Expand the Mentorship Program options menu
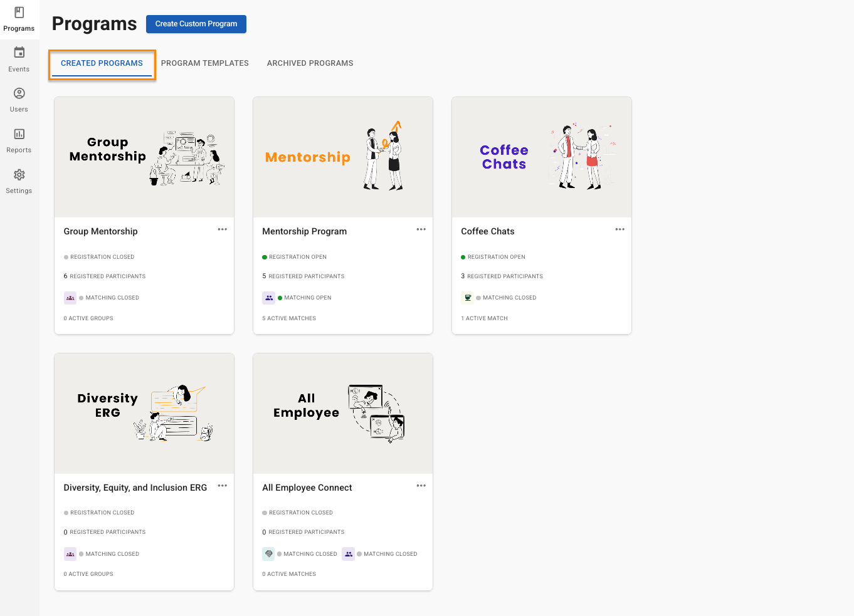 tap(421, 229)
